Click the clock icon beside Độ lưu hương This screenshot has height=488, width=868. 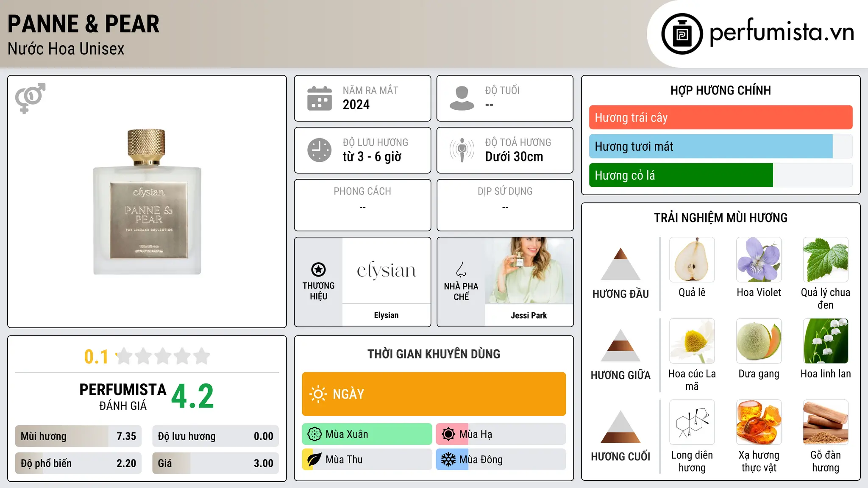pyautogui.click(x=320, y=150)
